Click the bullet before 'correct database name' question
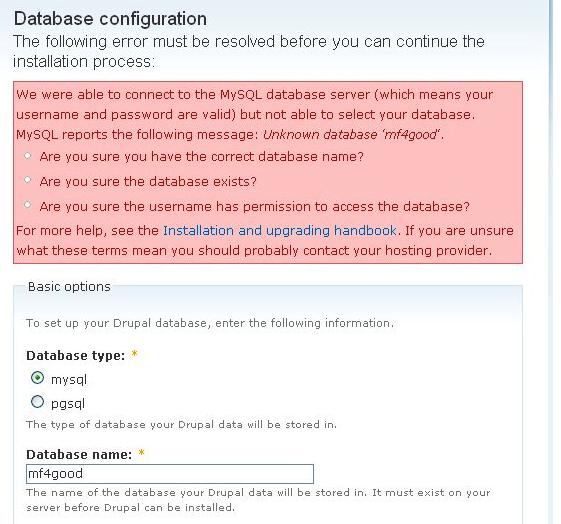Viewport: 561px width, 524px height. click(28, 156)
